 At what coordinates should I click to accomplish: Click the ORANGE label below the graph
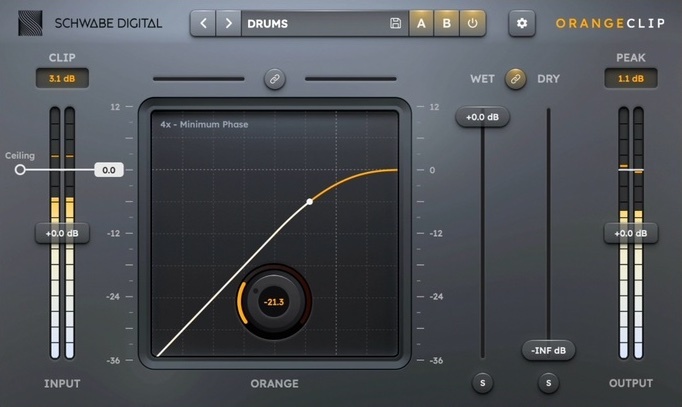tap(274, 384)
